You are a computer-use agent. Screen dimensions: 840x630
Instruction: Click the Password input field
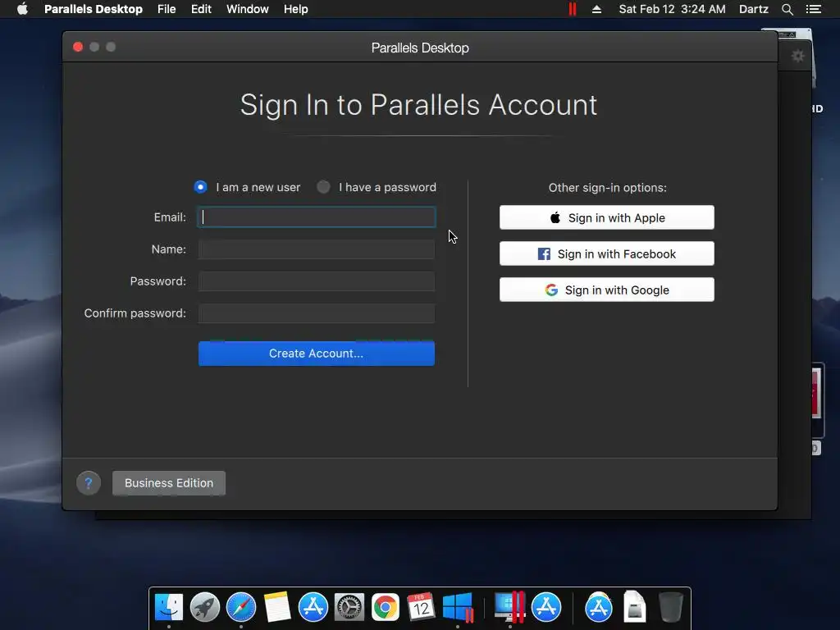point(316,281)
